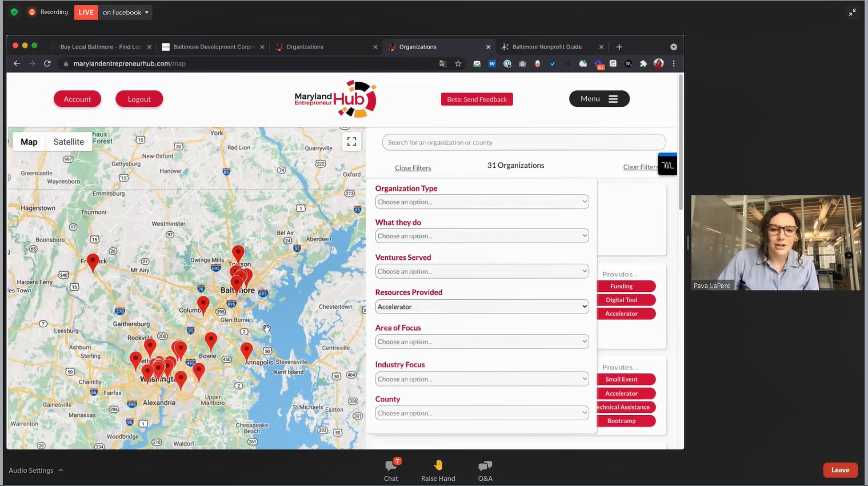868x486 pixels.
Task: Open the Organization Type dropdown
Action: pyautogui.click(x=482, y=202)
